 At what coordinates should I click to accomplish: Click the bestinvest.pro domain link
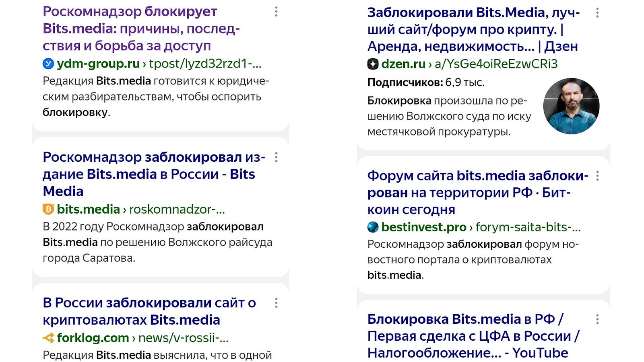(424, 227)
